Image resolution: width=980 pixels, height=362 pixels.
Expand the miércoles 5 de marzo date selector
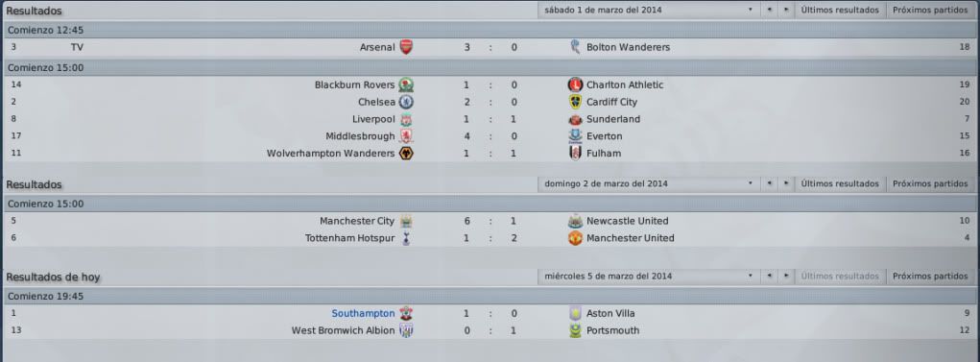click(649, 276)
